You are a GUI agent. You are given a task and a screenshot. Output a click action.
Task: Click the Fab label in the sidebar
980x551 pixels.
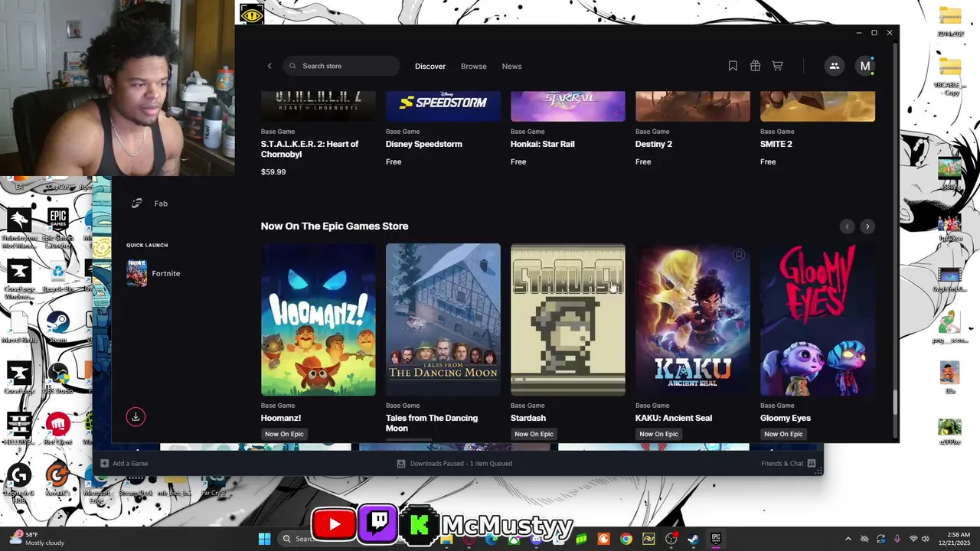tap(161, 204)
